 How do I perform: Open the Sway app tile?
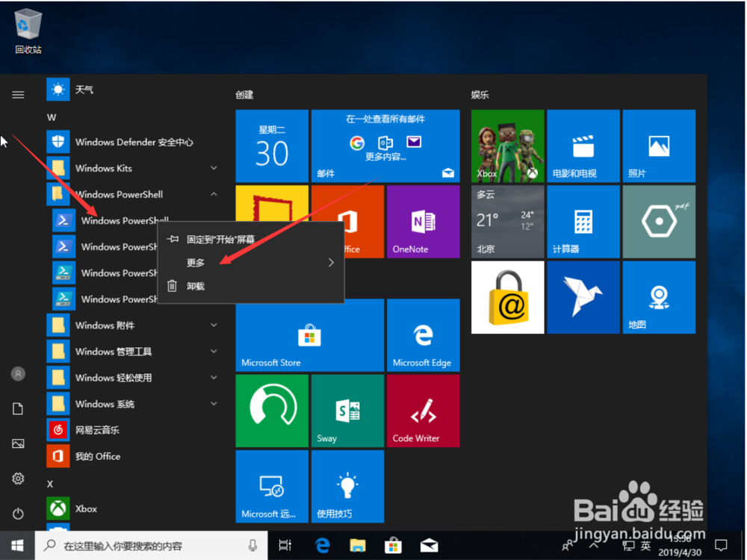click(x=347, y=411)
